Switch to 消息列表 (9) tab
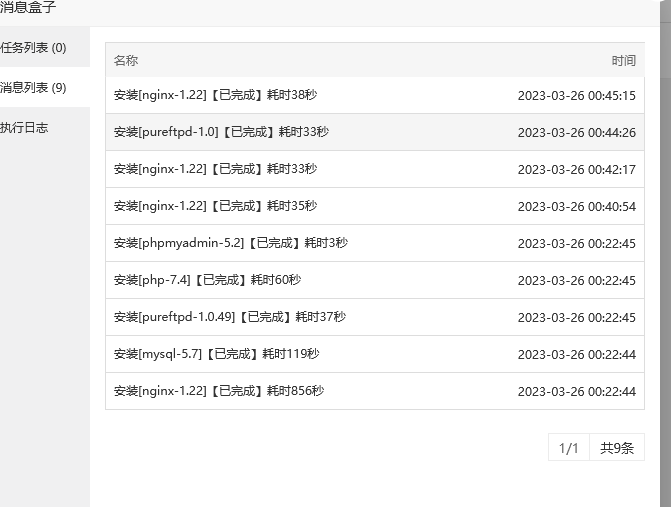Screen dimensions: 671x507 click(34, 88)
